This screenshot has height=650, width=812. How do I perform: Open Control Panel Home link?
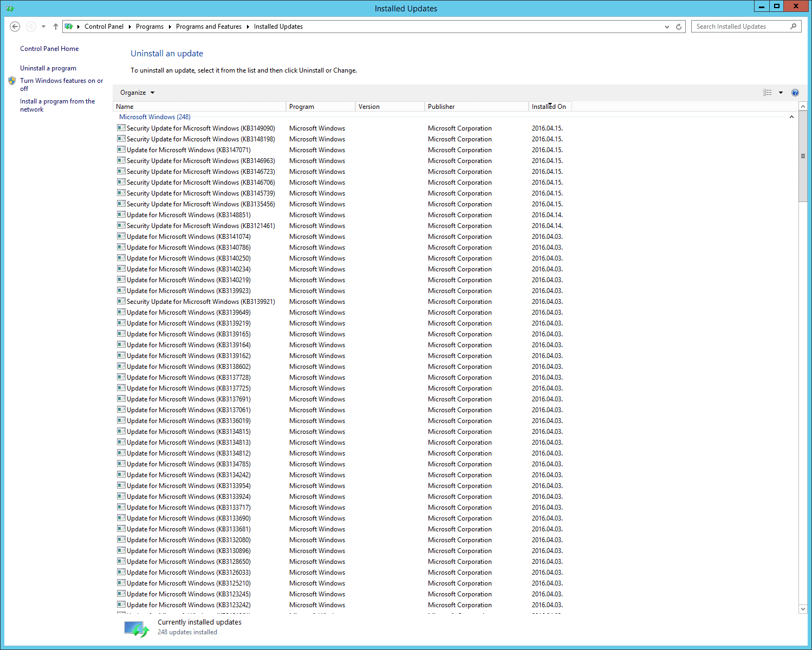coord(49,49)
